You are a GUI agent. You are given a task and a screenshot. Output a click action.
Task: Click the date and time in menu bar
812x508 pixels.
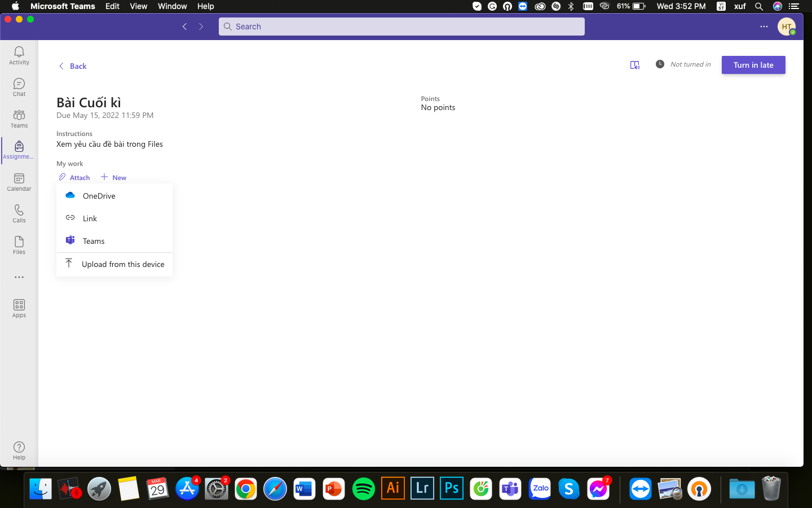[x=681, y=6]
